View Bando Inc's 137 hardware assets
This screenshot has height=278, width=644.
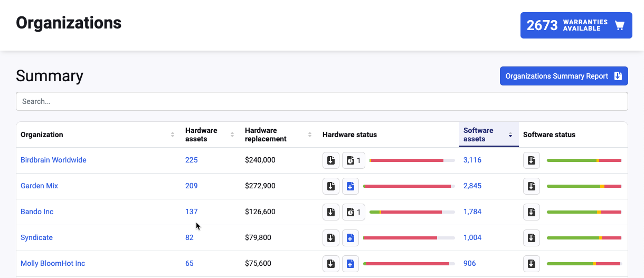coord(191,212)
